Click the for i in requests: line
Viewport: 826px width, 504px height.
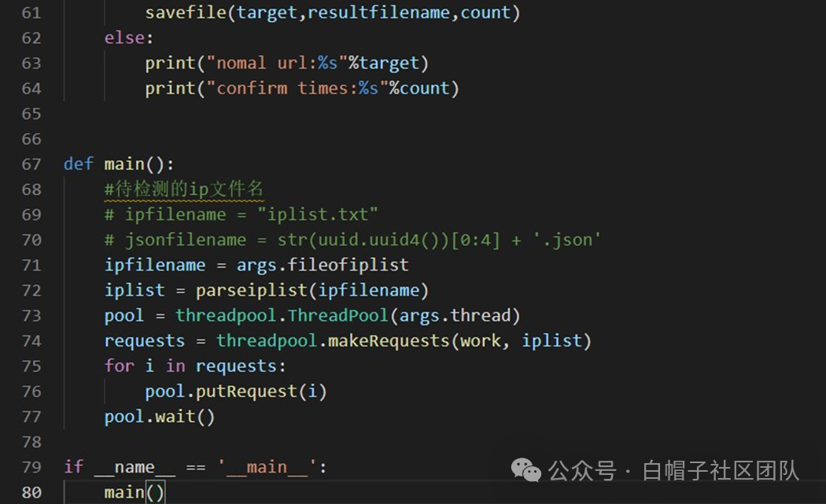(x=195, y=366)
